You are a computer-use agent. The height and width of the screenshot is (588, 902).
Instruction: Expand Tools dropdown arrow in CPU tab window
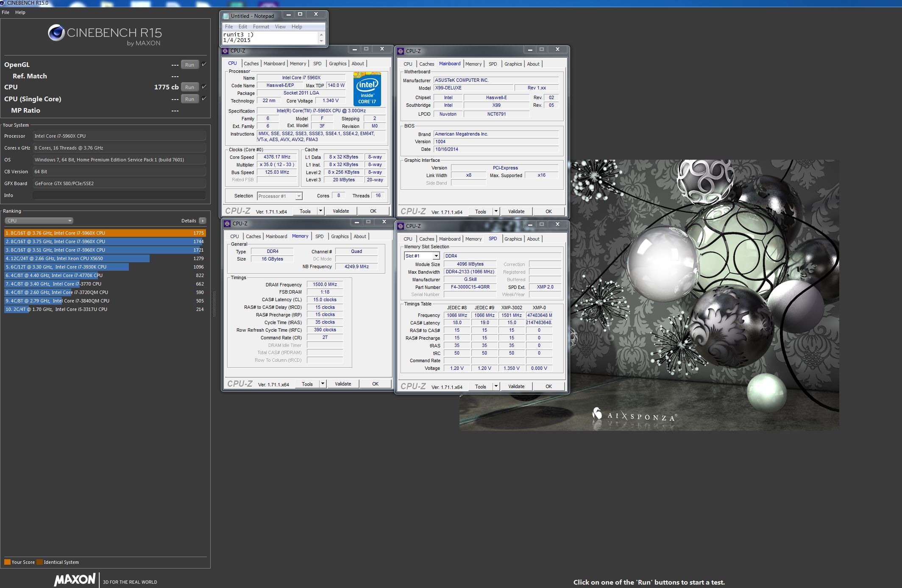click(x=320, y=211)
